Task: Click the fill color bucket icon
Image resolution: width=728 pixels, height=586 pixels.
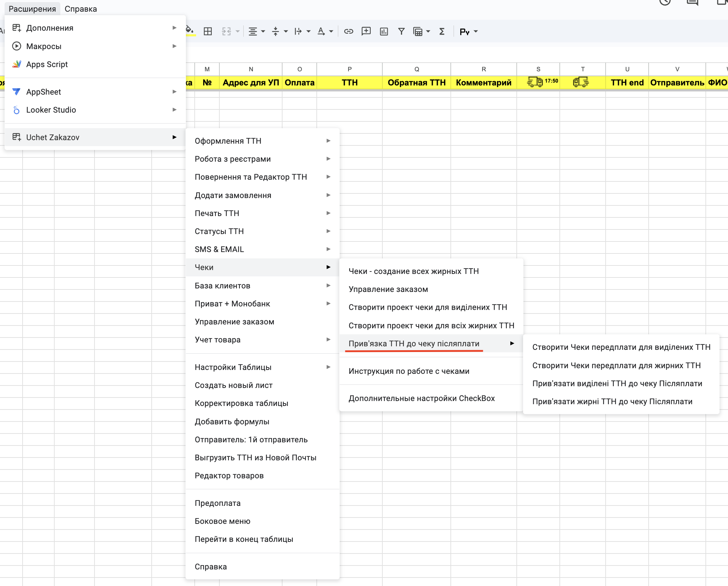Action: click(x=190, y=31)
